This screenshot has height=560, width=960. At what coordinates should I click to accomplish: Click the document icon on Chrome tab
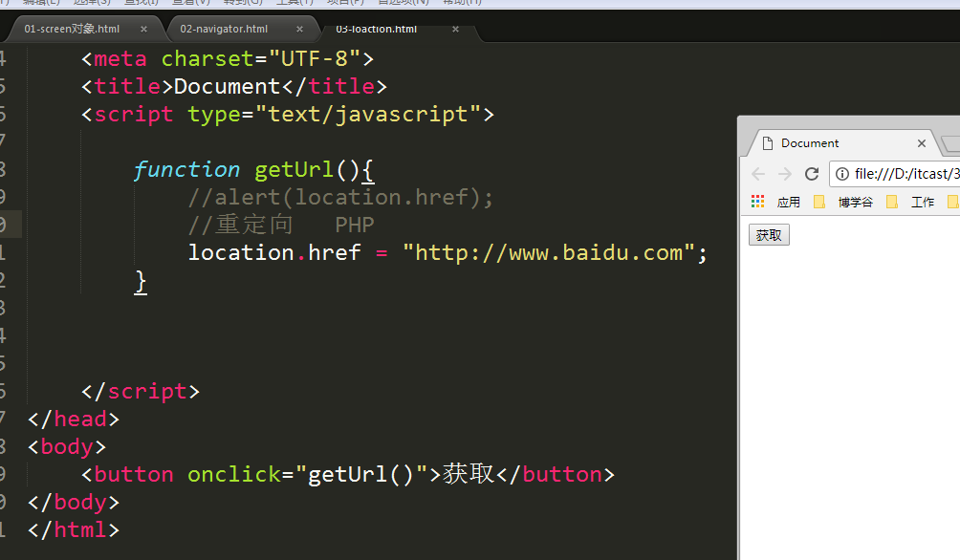tap(767, 143)
